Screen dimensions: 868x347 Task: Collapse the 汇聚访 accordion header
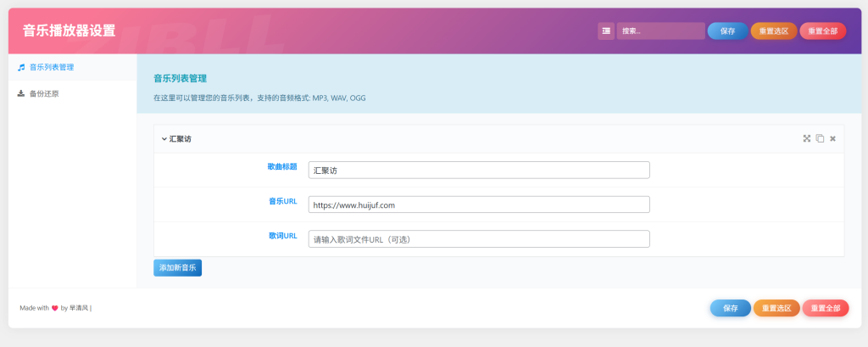(x=498, y=139)
